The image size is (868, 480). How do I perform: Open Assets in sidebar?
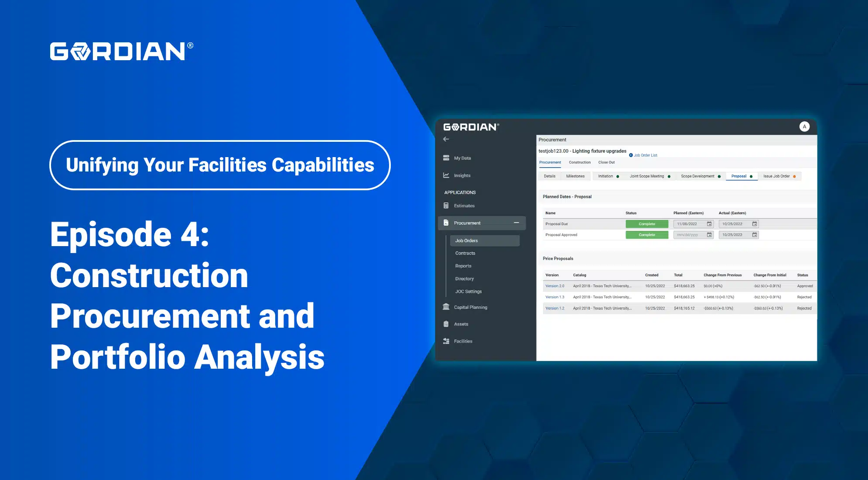tap(461, 324)
